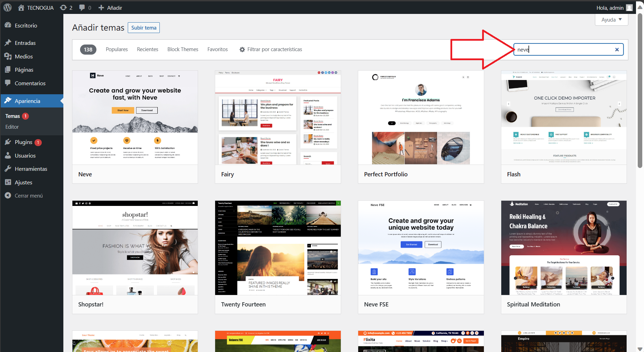Switch to the Block Themes tab

pos(183,49)
